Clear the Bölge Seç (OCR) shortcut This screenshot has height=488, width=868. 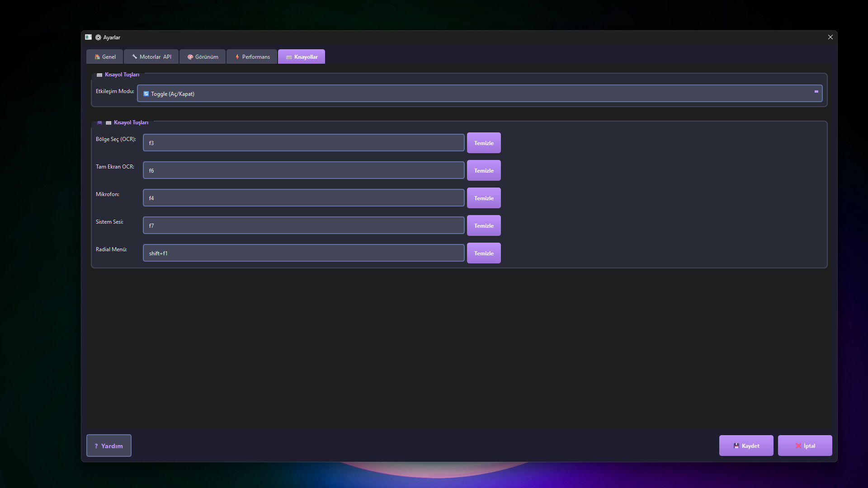(484, 143)
